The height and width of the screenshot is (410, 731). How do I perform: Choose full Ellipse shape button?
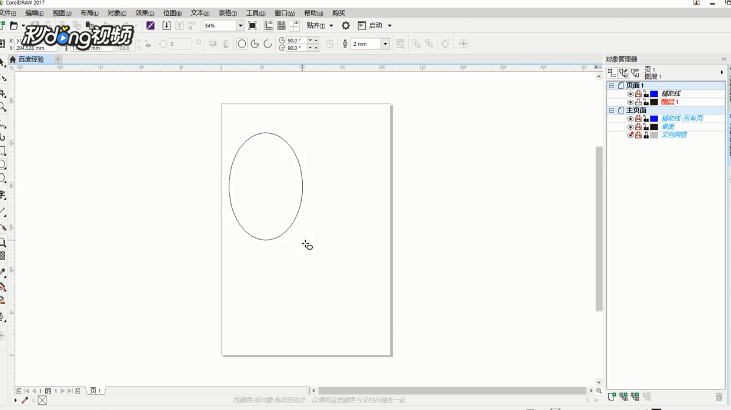[x=241, y=44]
